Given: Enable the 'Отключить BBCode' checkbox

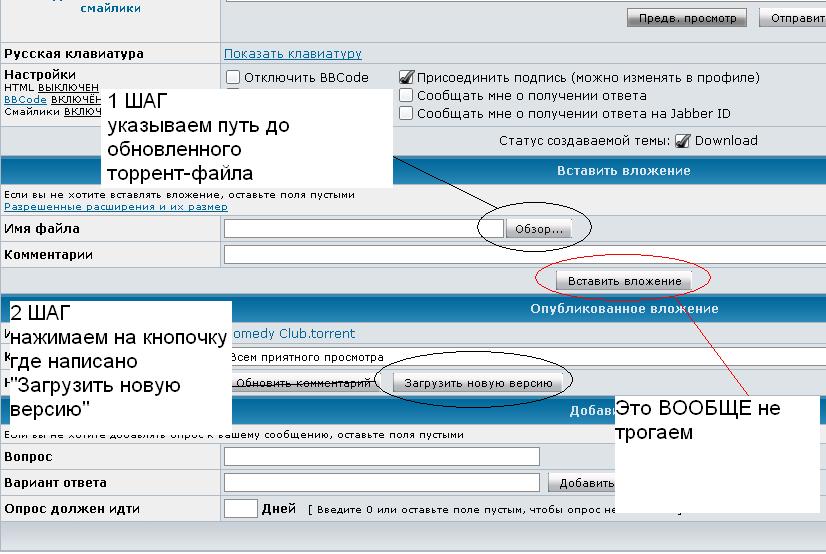Looking at the screenshot, I should 233,77.
